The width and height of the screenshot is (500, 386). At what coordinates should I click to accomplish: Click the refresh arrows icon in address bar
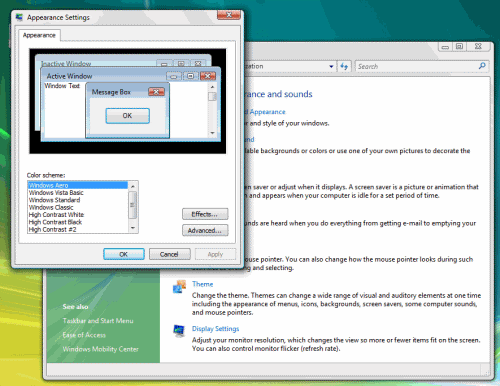point(344,66)
